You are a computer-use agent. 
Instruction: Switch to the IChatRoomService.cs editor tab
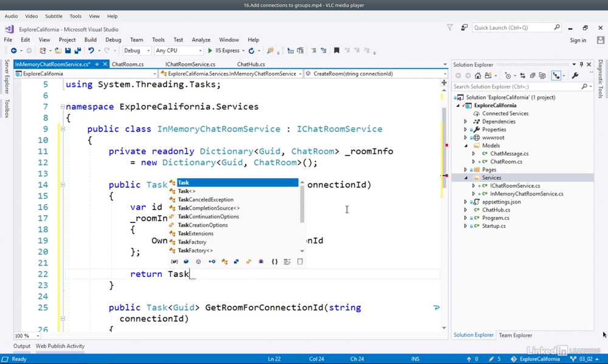pyautogui.click(x=190, y=64)
